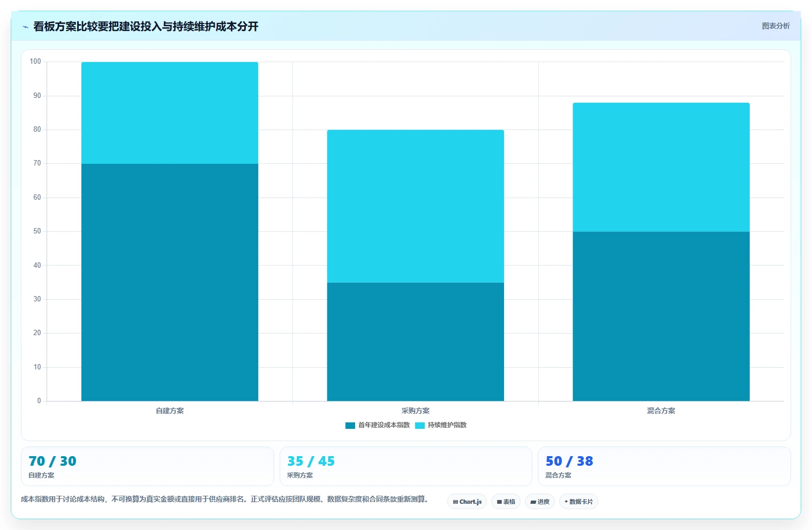Image resolution: width=812 pixels, height=530 pixels.
Task: Open the Chart.js tag chip
Action: pos(467,502)
